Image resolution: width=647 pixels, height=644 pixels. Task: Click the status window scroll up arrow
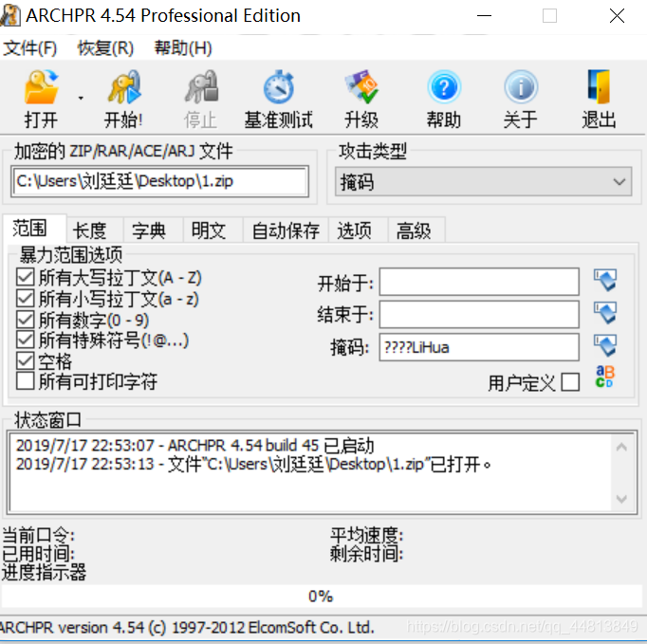click(x=621, y=448)
